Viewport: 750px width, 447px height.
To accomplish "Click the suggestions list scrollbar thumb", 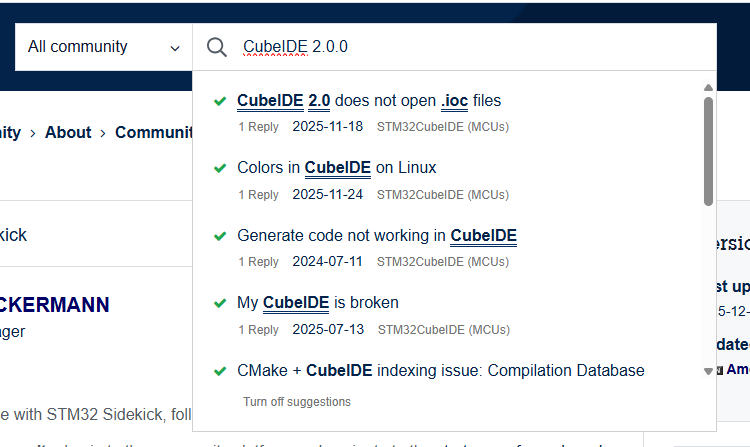I will pyautogui.click(x=708, y=150).
